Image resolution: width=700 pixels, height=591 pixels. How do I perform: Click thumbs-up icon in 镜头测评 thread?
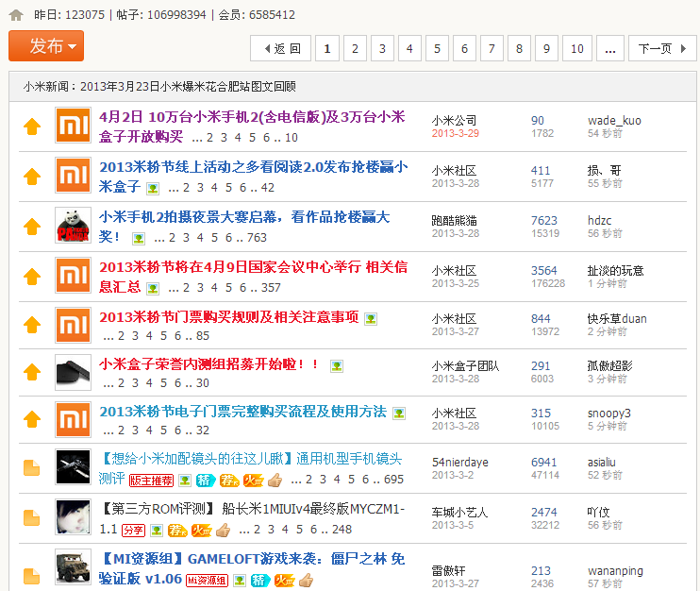[275, 481]
